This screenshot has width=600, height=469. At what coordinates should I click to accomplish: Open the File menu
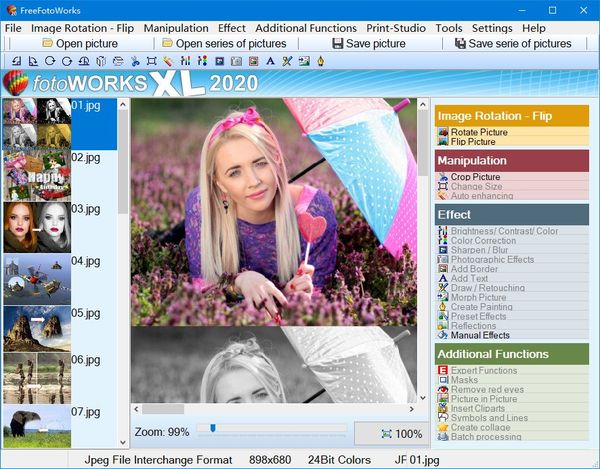point(13,28)
